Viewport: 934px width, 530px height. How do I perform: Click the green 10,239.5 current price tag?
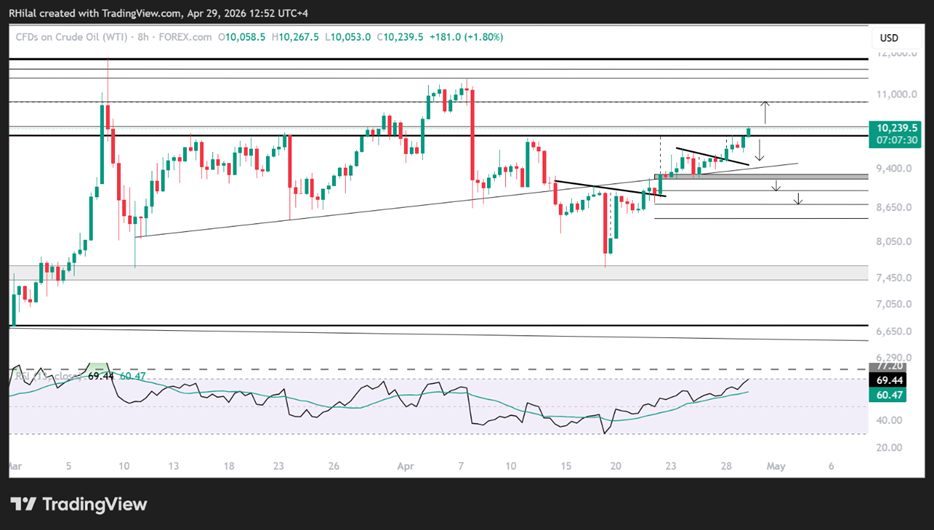click(x=898, y=127)
